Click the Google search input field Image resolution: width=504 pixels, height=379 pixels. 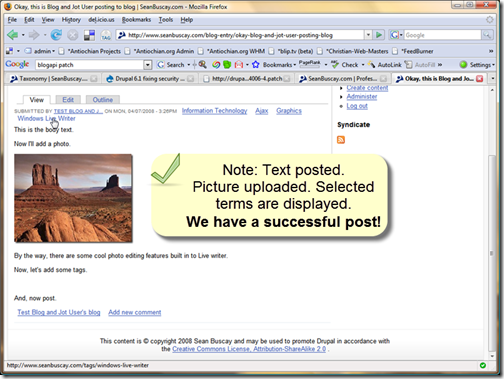click(x=442, y=35)
